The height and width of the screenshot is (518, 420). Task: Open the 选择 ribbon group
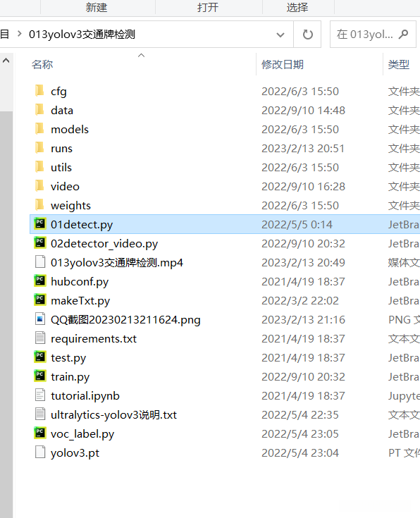(x=297, y=7)
